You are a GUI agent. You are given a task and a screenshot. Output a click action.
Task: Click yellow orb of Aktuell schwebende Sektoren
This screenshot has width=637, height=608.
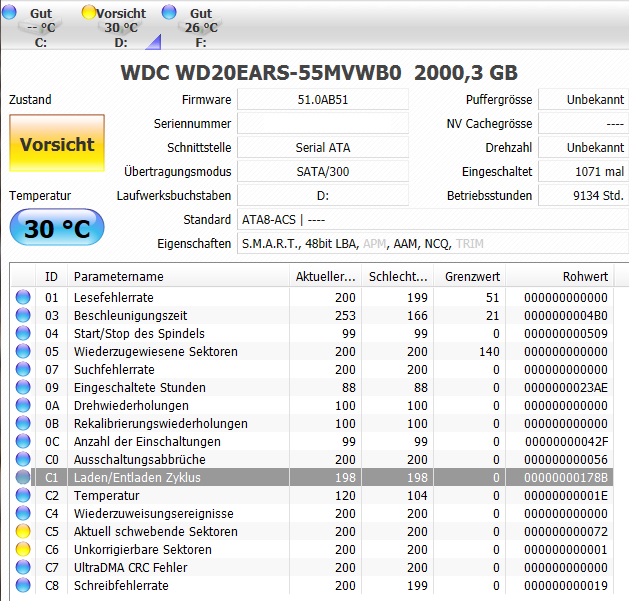coord(23,531)
